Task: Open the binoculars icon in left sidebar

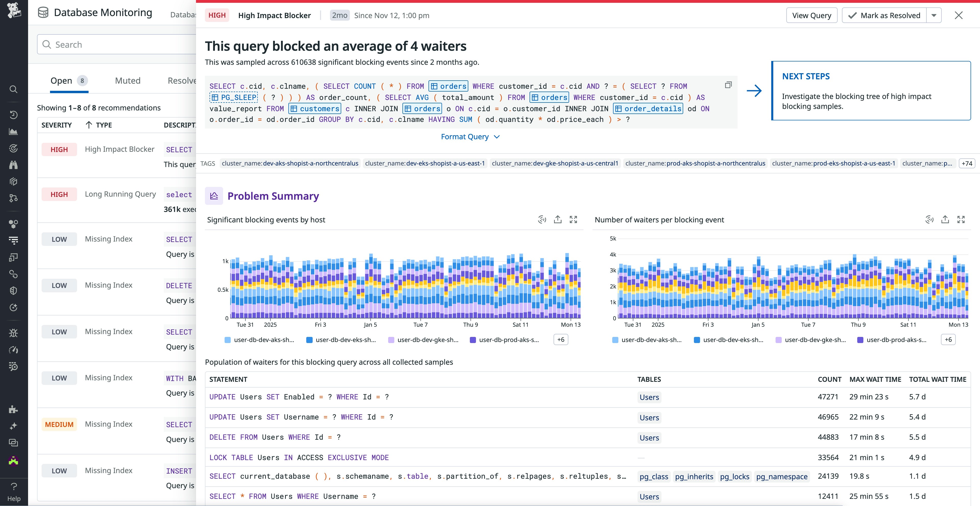Action: pos(13,165)
